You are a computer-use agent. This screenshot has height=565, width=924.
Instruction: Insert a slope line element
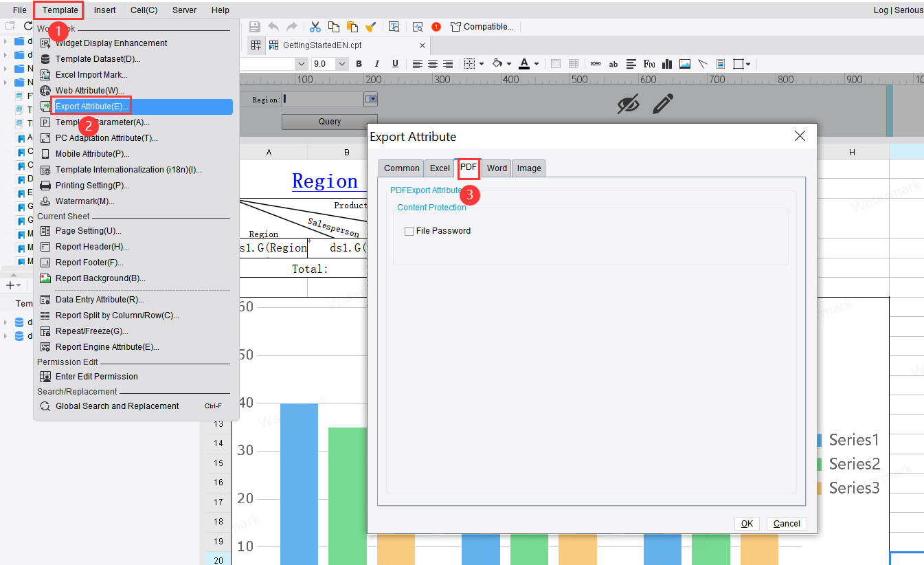pos(703,64)
